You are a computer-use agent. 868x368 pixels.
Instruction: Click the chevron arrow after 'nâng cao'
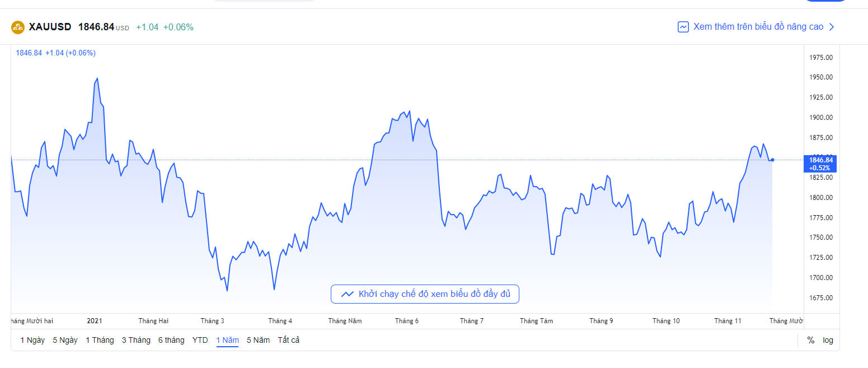click(832, 27)
